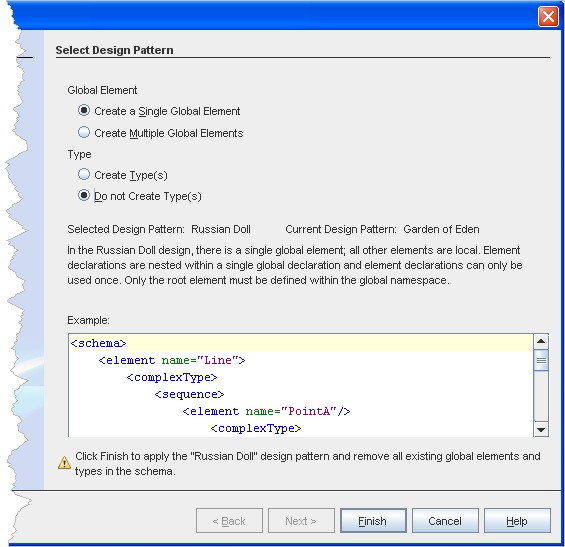Click the example scrollbar down arrow
This screenshot has width=565, height=547.
pyautogui.click(x=541, y=429)
